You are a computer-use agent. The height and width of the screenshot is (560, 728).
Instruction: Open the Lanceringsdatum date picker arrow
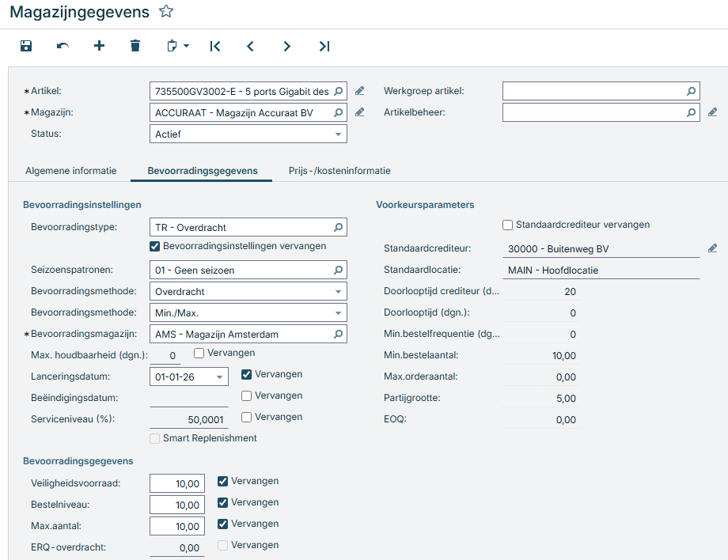[220, 376]
